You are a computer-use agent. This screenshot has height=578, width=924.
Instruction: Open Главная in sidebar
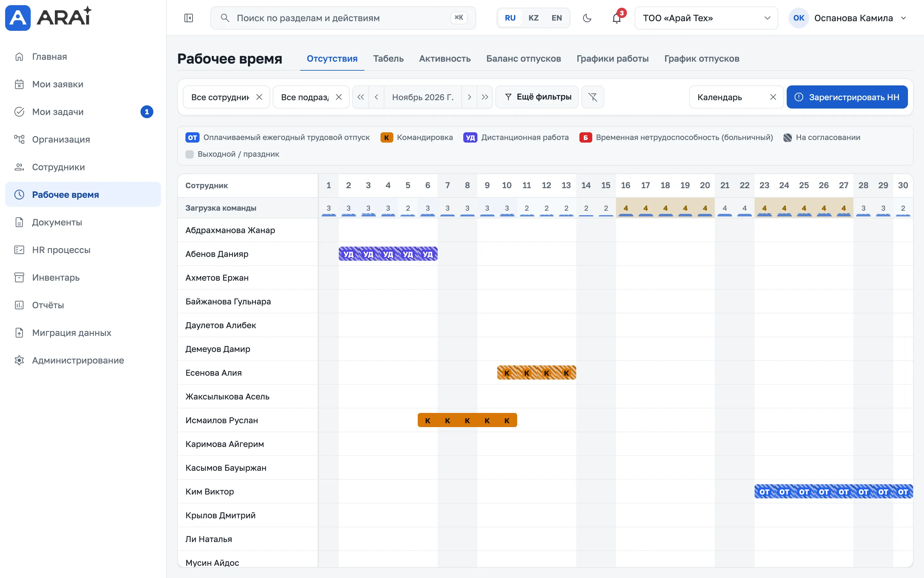[83, 57]
